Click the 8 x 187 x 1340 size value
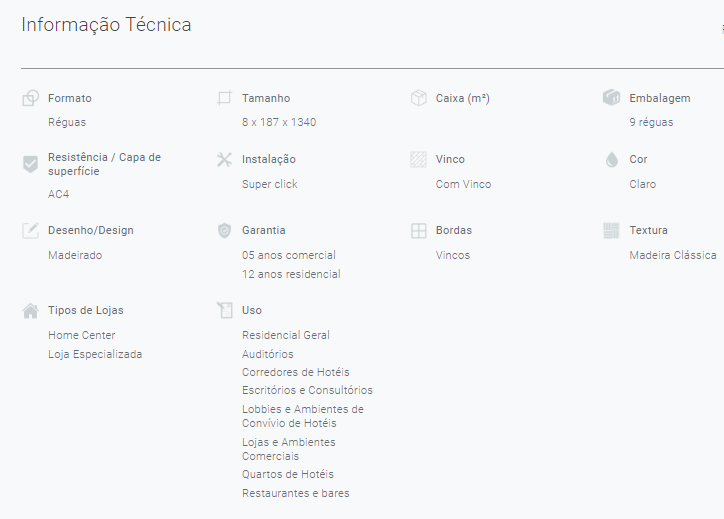 coord(279,122)
